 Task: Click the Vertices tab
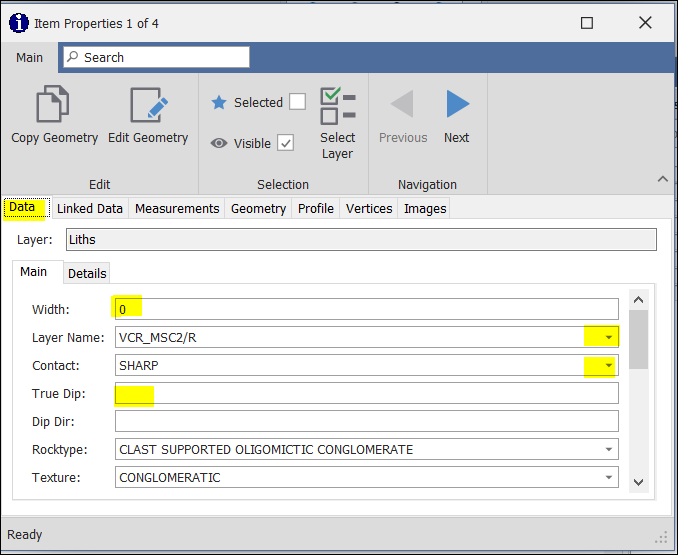tap(368, 208)
